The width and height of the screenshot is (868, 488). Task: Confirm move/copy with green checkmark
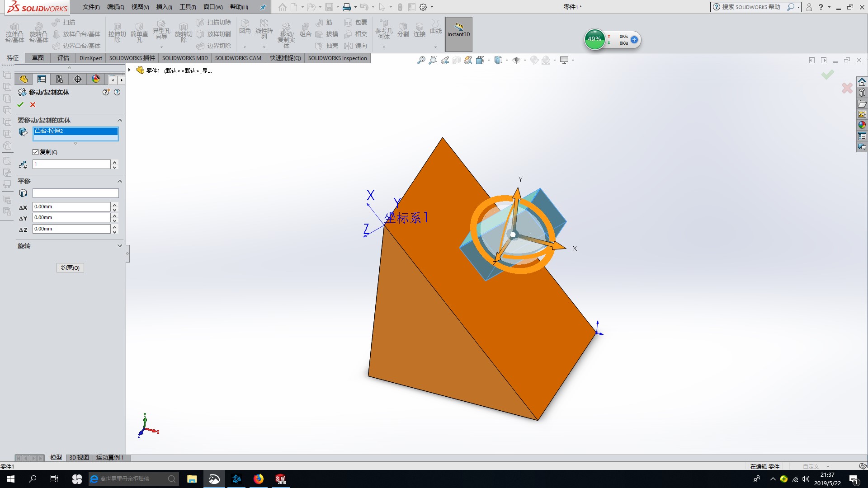point(20,104)
